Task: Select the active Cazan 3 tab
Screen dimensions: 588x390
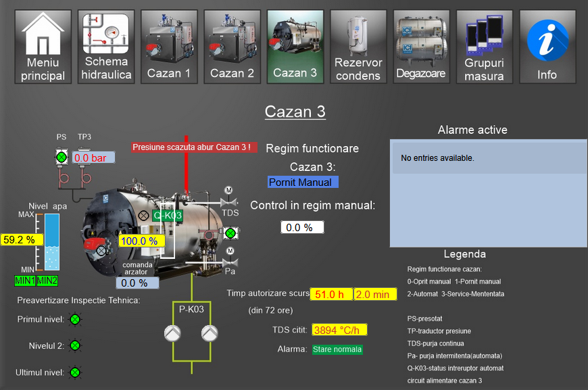Action: click(295, 47)
